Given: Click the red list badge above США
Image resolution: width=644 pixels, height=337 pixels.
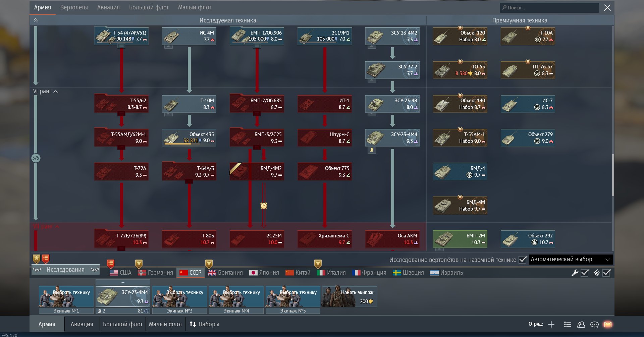Looking at the screenshot, I should 111,264.
